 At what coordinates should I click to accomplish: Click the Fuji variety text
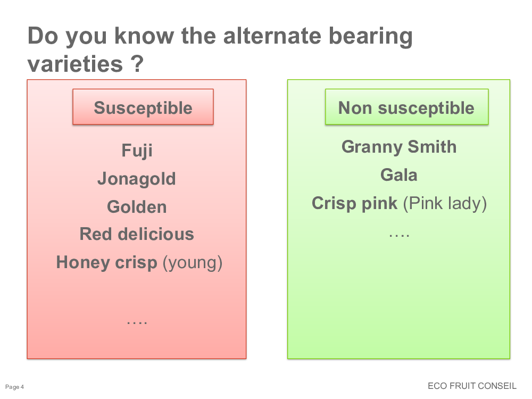137,151
